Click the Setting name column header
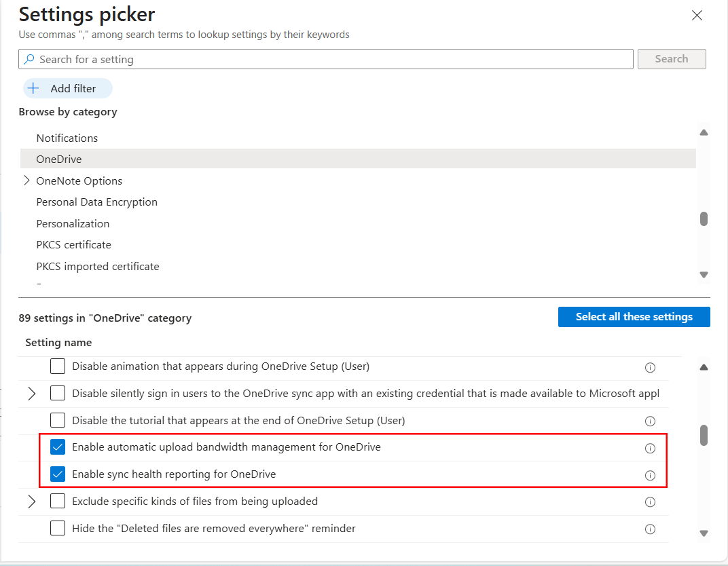The height and width of the screenshot is (566, 728). click(58, 343)
